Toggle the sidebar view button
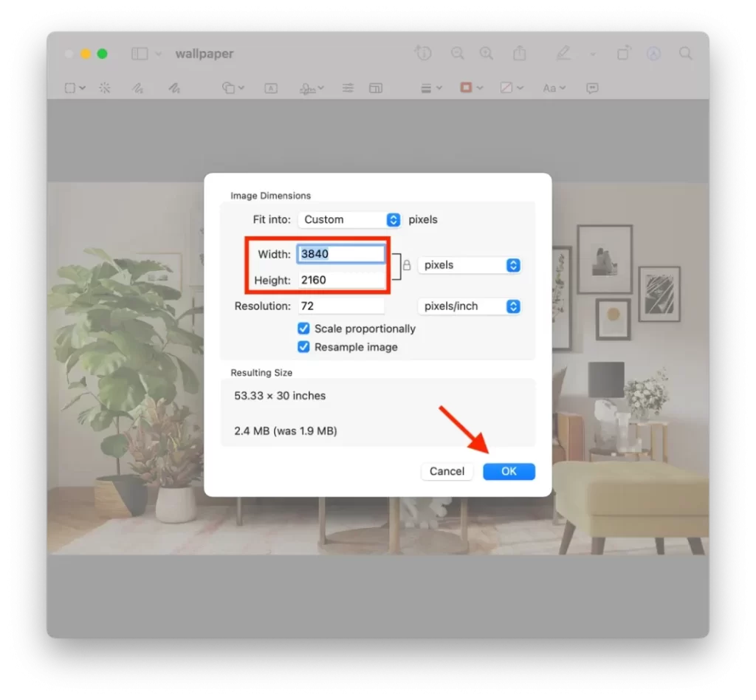756x700 pixels. (x=140, y=53)
